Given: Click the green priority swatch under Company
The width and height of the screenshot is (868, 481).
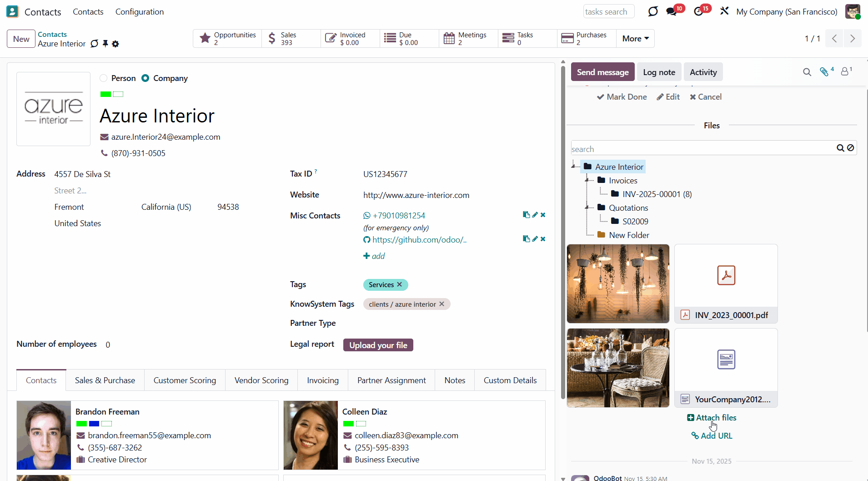Looking at the screenshot, I should tap(106, 94).
